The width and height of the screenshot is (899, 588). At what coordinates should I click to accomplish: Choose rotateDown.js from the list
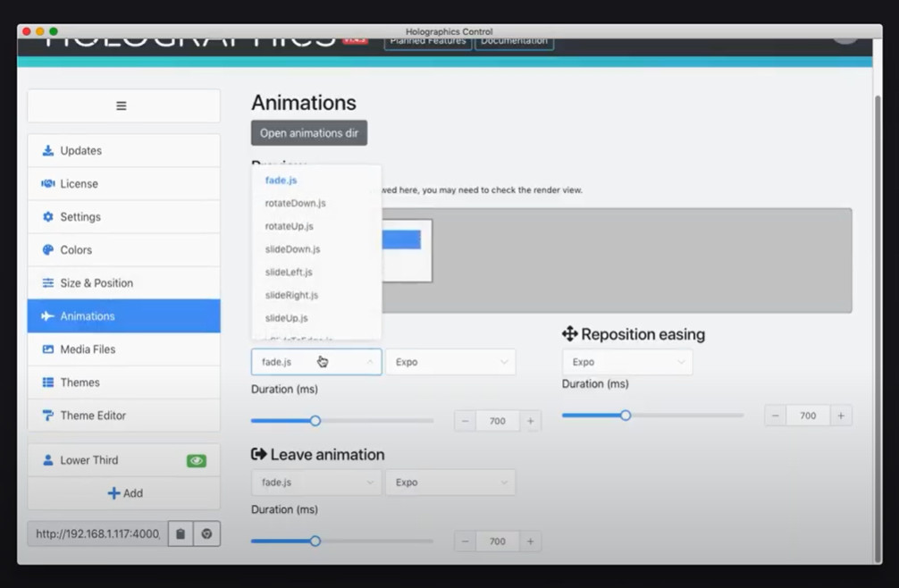point(316,203)
